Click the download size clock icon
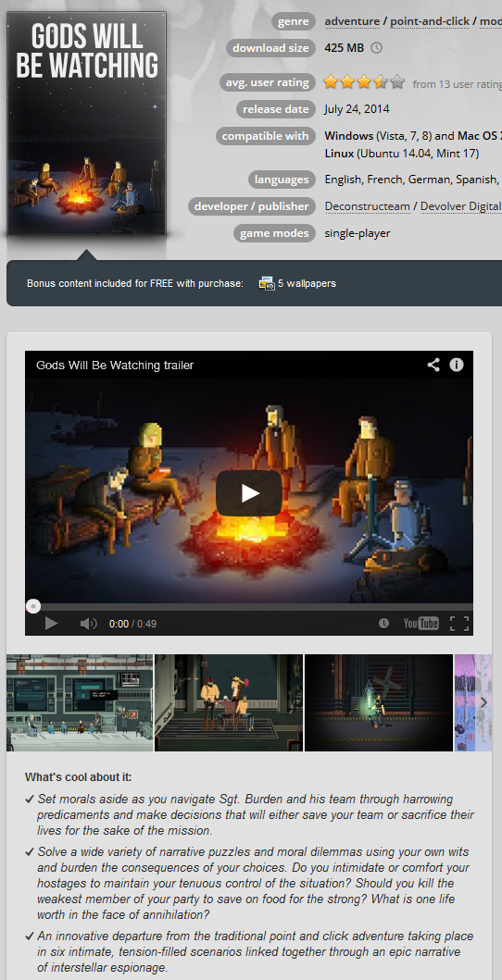This screenshot has height=980, width=502. (376, 47)
